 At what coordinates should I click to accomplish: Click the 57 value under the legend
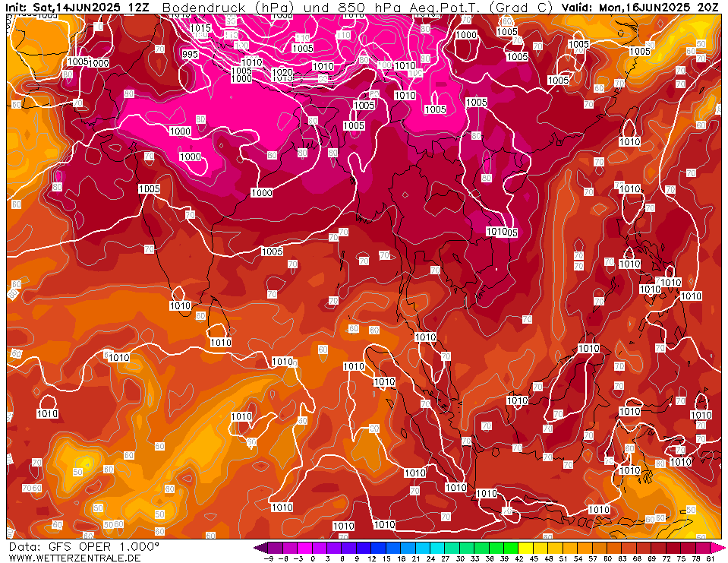[x=592, y=558]
